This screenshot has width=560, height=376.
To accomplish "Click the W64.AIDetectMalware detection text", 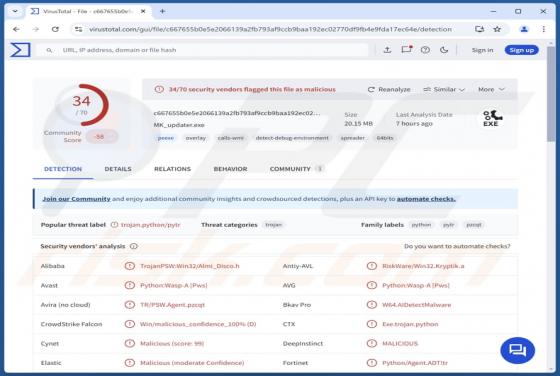I will point(416,305).
